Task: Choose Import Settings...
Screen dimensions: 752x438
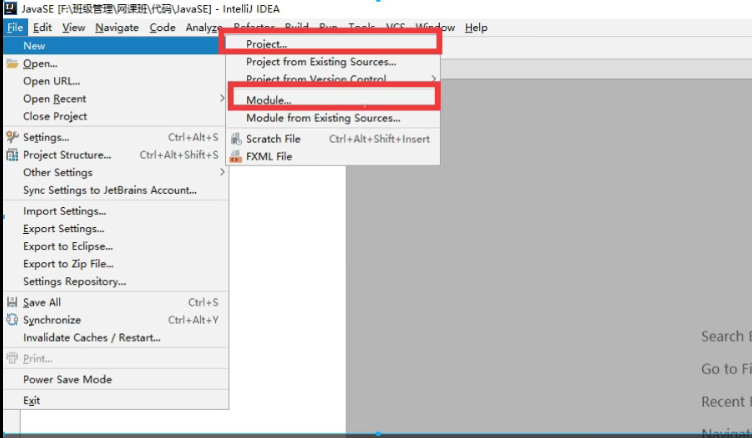Action: pyautogui.click(x=114, y=211)
